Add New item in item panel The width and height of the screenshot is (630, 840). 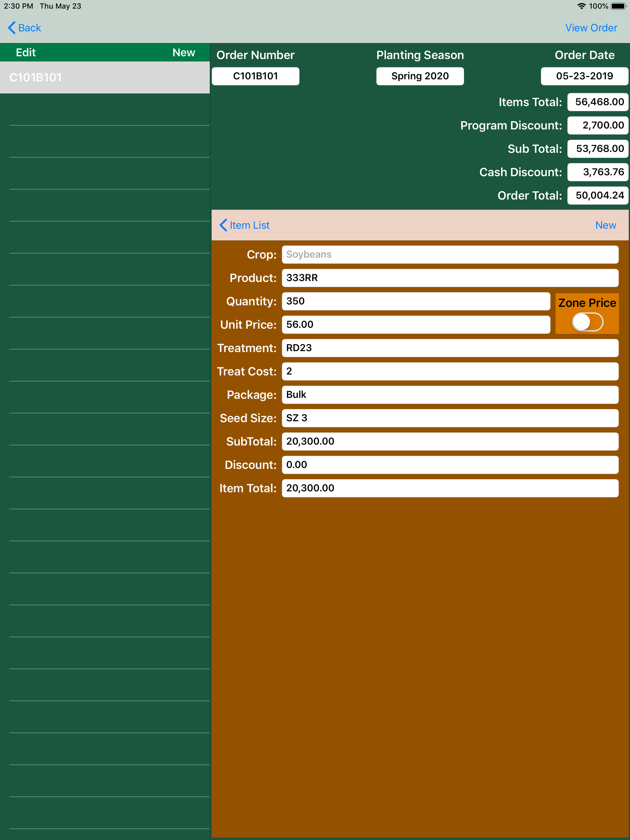click(605, 225)
